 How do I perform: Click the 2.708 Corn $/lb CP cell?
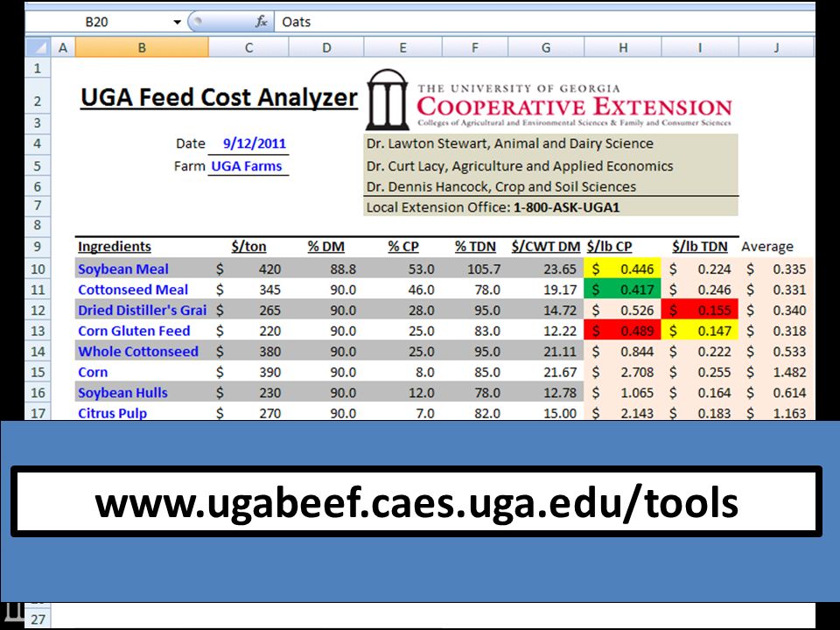point(622,372)
